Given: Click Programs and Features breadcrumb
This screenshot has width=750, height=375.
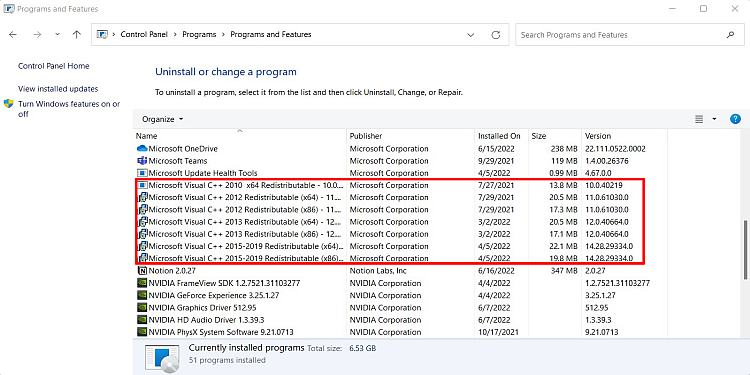Looking at the screenshot, I should pyautogui.click(x=271, y=34).
